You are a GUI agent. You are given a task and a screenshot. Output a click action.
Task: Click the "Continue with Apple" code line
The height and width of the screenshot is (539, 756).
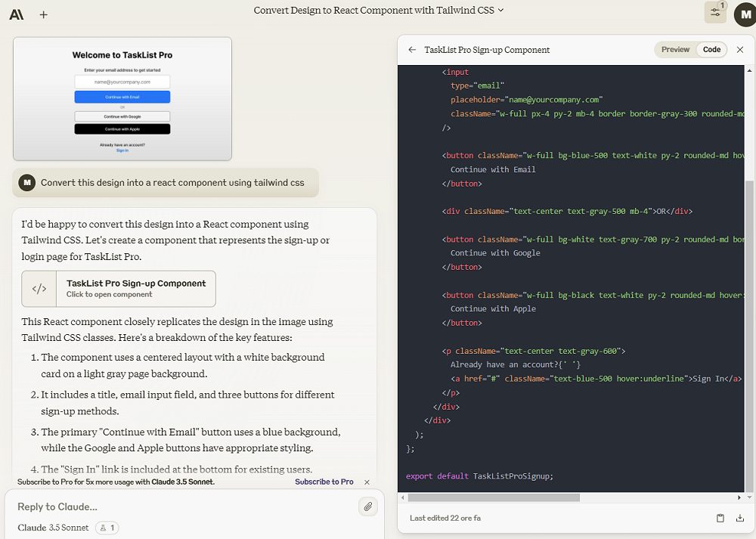tap(493, 309)
